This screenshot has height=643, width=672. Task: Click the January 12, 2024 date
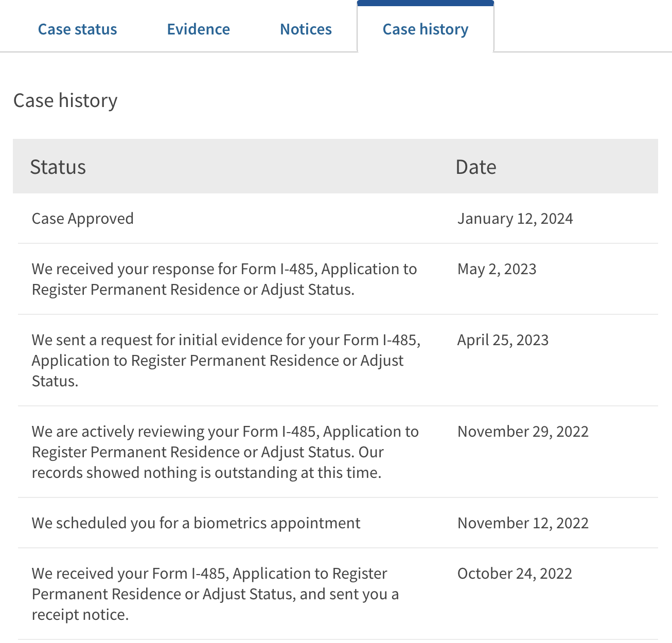pyautogui.click(x=515, y=219)
